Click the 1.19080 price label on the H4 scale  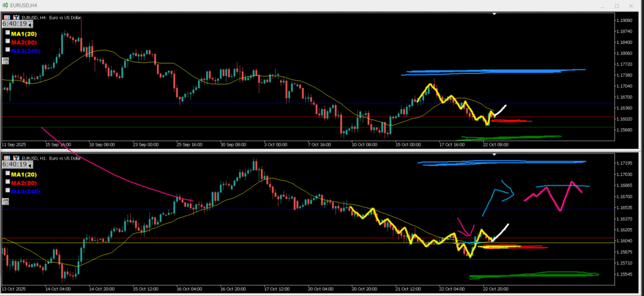[x=625, y=20]
